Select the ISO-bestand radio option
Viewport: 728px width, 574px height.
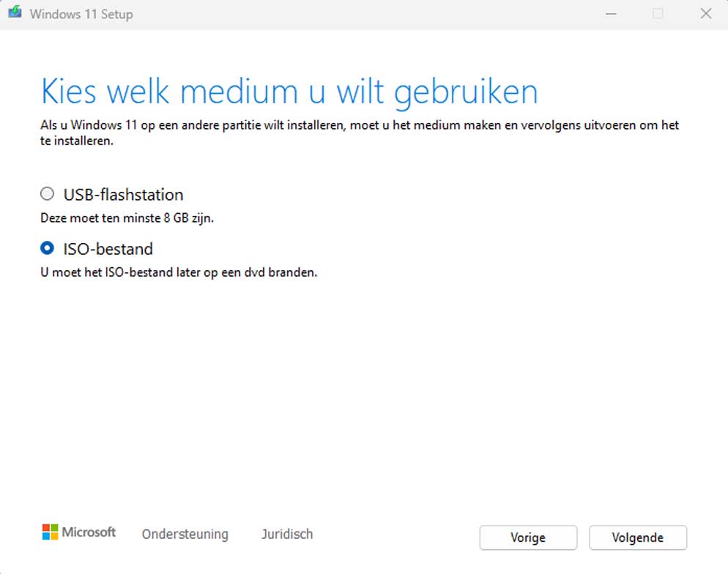click(x=47, y=248)
